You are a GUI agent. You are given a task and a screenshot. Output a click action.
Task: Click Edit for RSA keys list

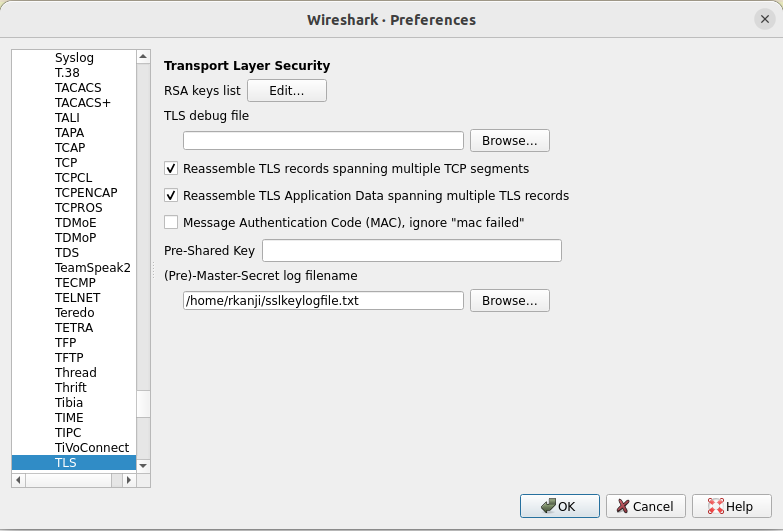(x=287, y=90)
